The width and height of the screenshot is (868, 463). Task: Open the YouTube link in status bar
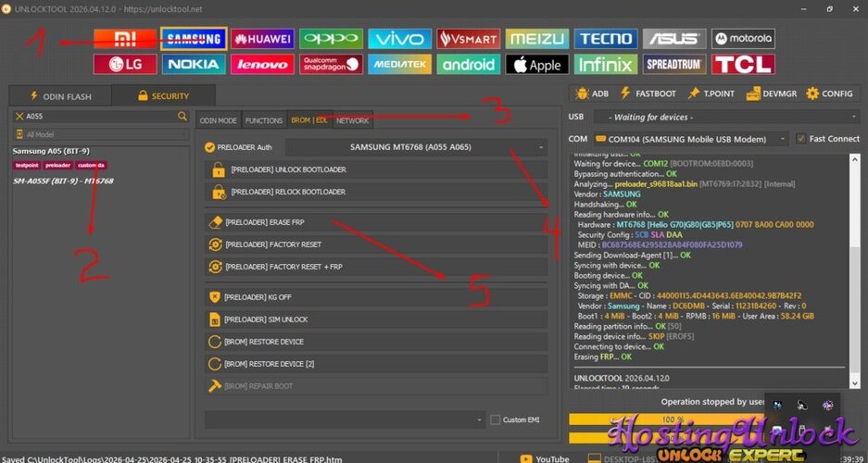click(545, 458)
